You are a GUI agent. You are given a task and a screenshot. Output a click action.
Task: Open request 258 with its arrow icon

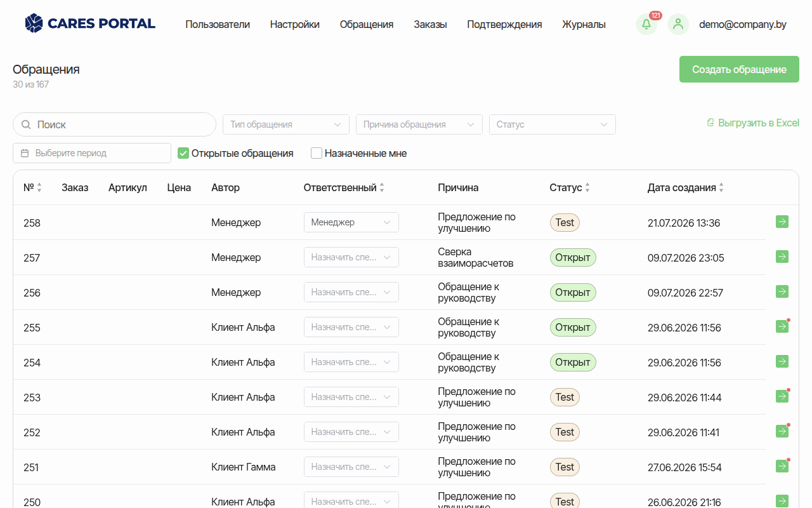tap(782, 222)
